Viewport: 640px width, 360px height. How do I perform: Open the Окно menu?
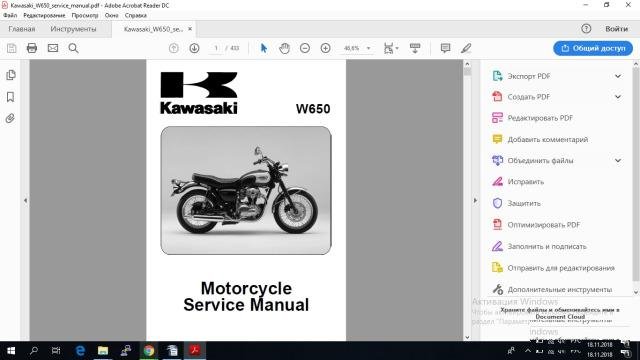point(111,15)
